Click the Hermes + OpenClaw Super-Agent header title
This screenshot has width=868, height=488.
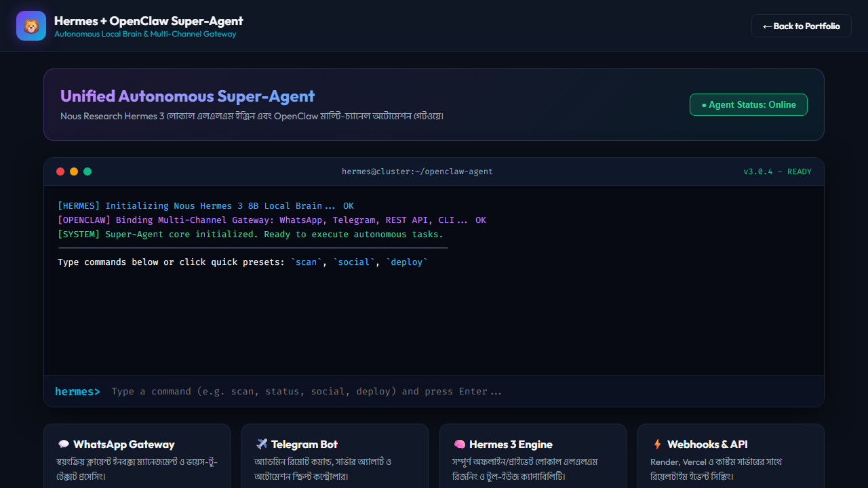pos(149,21)
